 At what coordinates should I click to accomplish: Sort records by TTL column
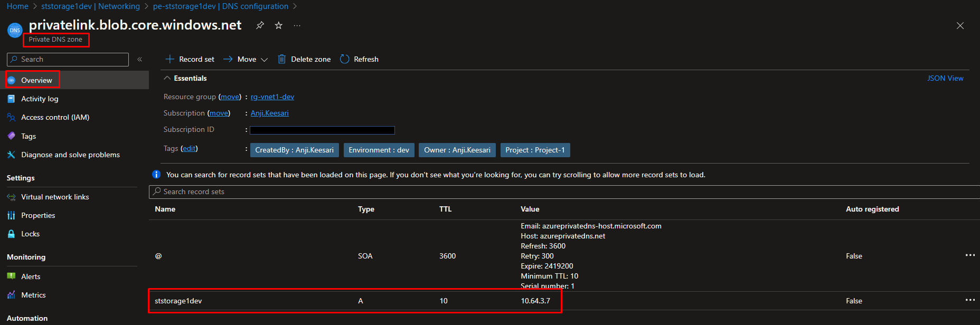(446, 209)
